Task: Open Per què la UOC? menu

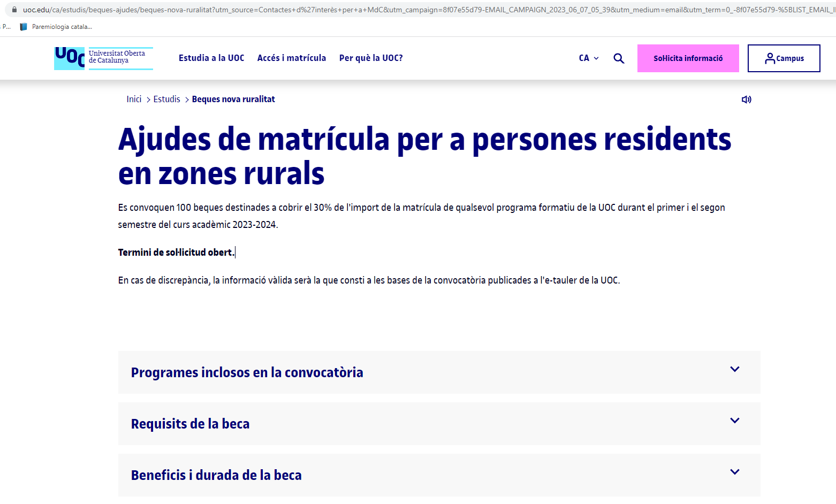Action: click(x=371, y=58)
